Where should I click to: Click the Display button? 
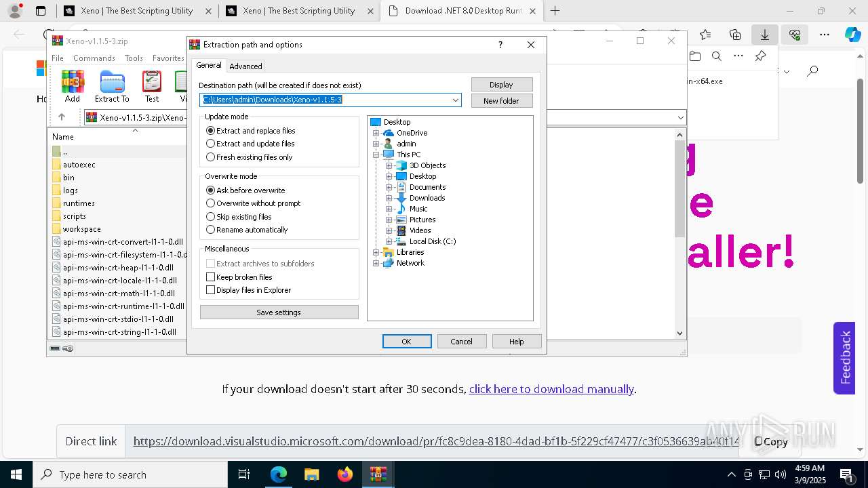click(502, 85)
